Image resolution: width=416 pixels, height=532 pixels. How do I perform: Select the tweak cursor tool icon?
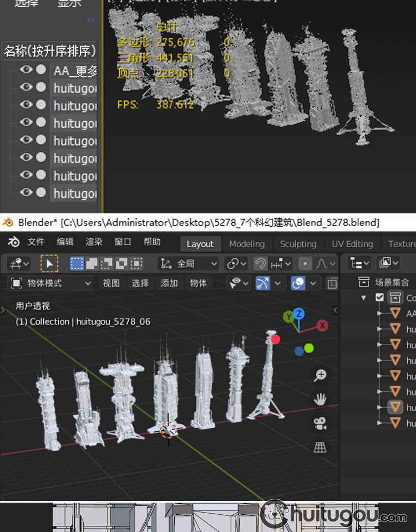(49, 263)
